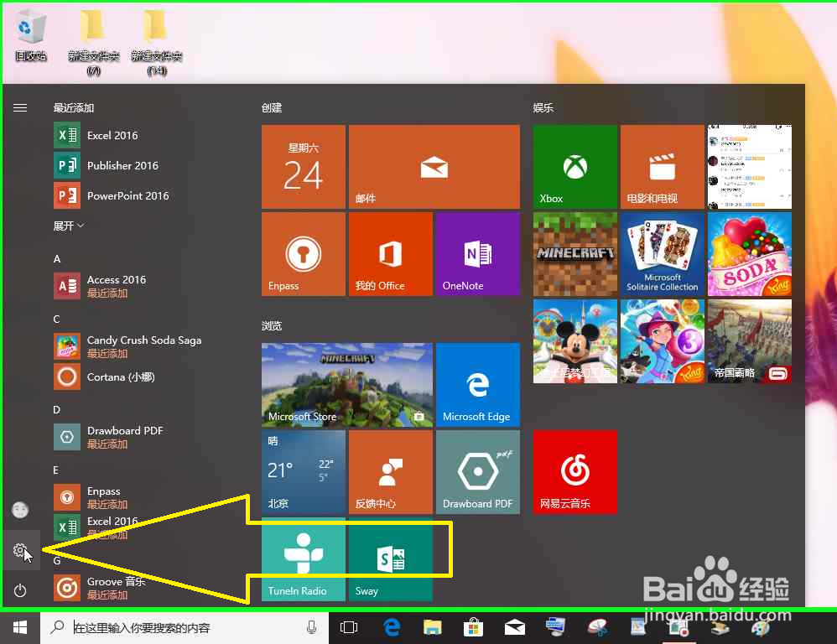Open Drawboard PDF list entry

point(108,437)
